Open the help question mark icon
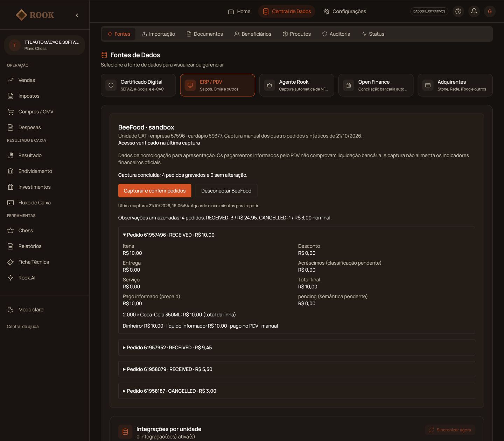Viewport: 504px width, 441px height. coord(458,11)
